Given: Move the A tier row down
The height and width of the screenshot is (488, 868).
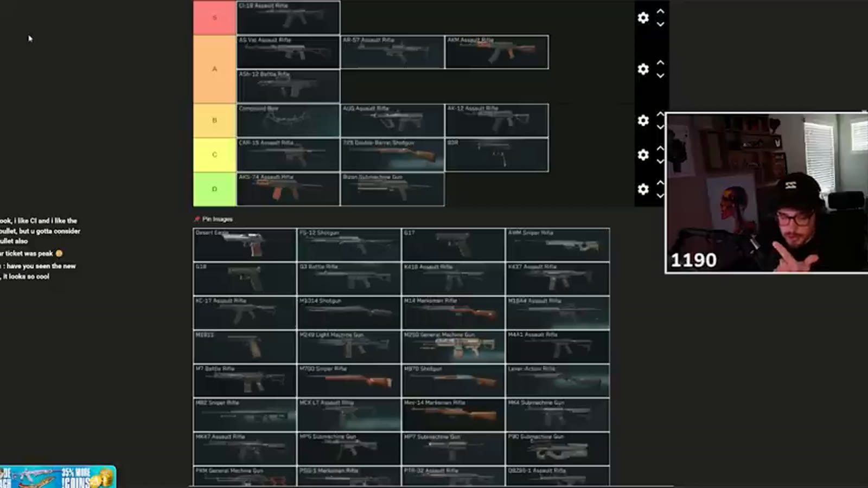Looking at the screenshot, I should [660, 76].
